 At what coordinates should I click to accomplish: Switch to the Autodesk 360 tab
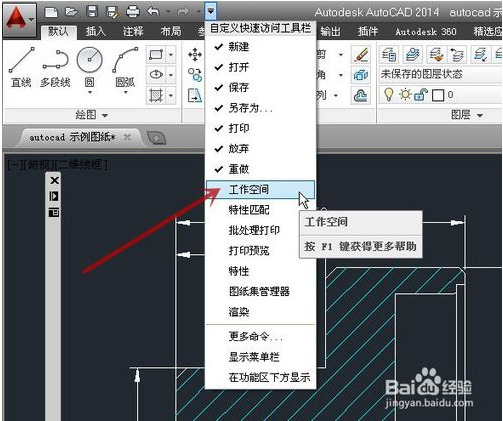(x=426, y=32)
